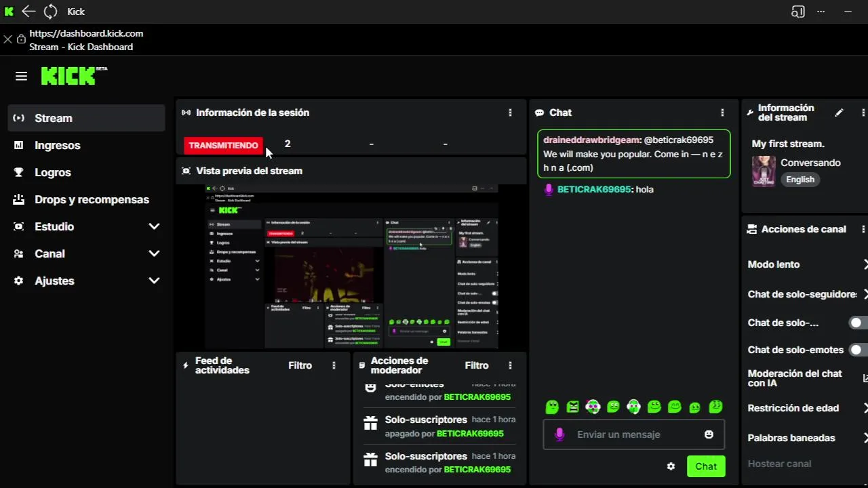Image resolution: width=868 pixels, height=488 pixels.
Task: Edit stream info with the pencil icon
Action: [839, 113]
